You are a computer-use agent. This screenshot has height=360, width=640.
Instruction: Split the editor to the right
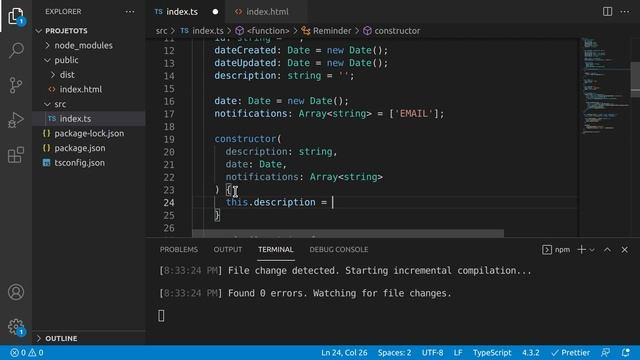pos(607,11)
